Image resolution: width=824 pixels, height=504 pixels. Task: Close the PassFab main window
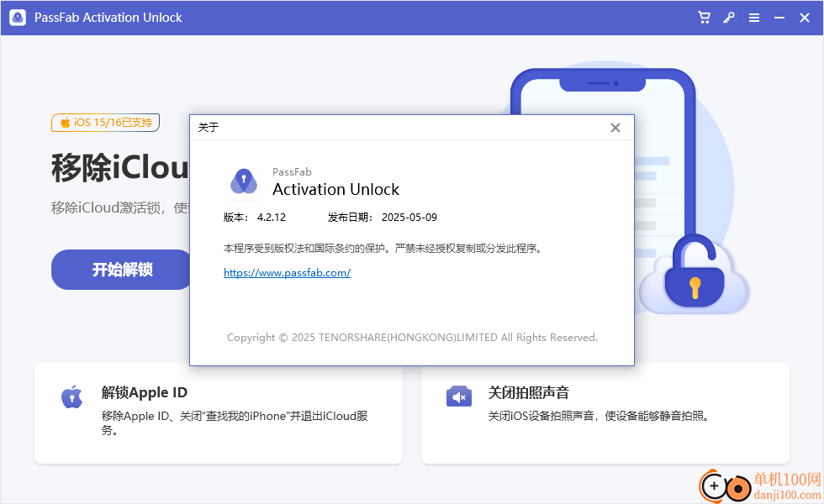click(805, 18)
